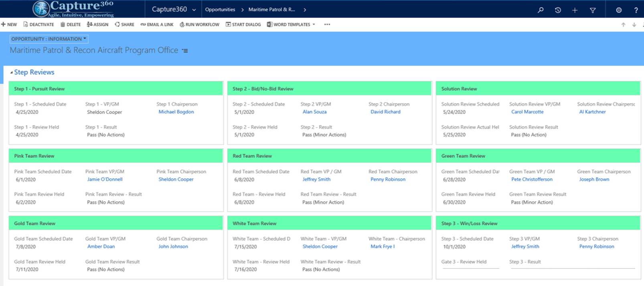Screen dimensions: 644x286
Task: Open John Johnson link
Action: point(173,247)
